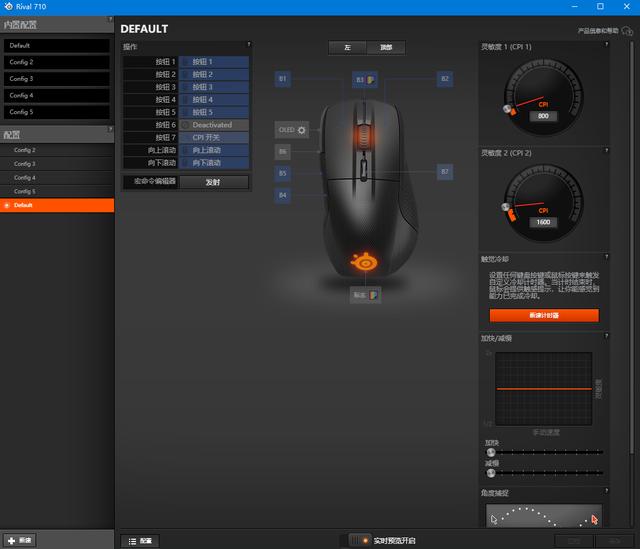The width and height of the screenshot is (640, 549).
Task: Open the 按钮 4 action assignment
Action: pyautogui.click(x=214, y=100)
